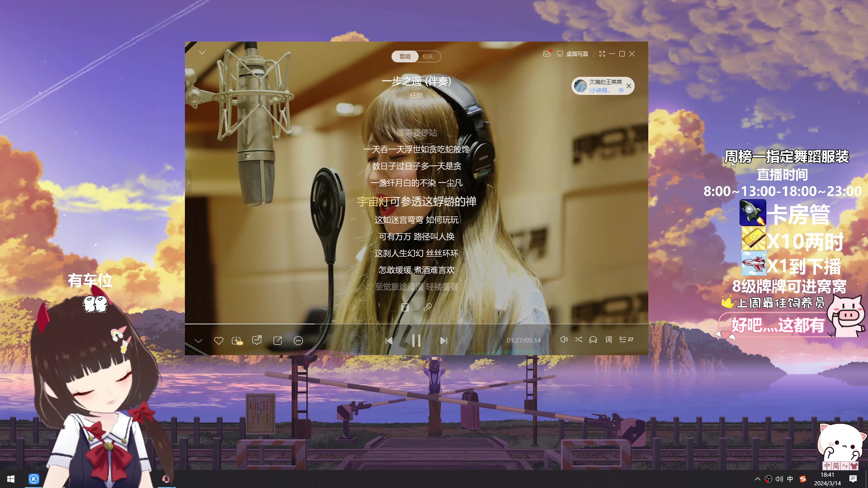Toggle 中 mode on the IME toolbar
The image size is (868, 488).
coord(827,466)
